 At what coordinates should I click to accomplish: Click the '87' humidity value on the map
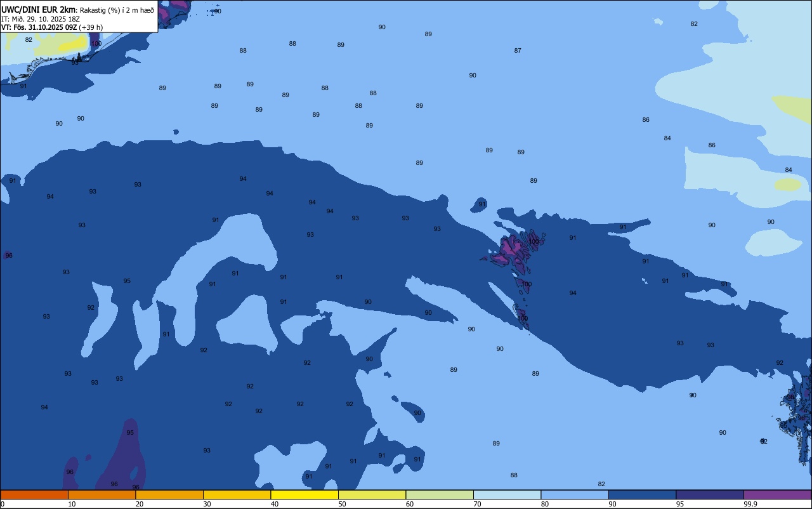(x=518, y=51)
